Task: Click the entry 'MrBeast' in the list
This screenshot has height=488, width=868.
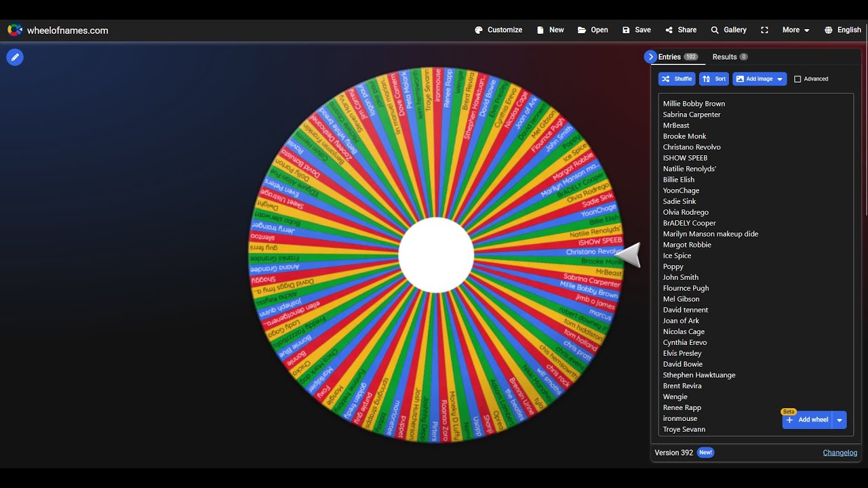Action: tap(676, 125)
